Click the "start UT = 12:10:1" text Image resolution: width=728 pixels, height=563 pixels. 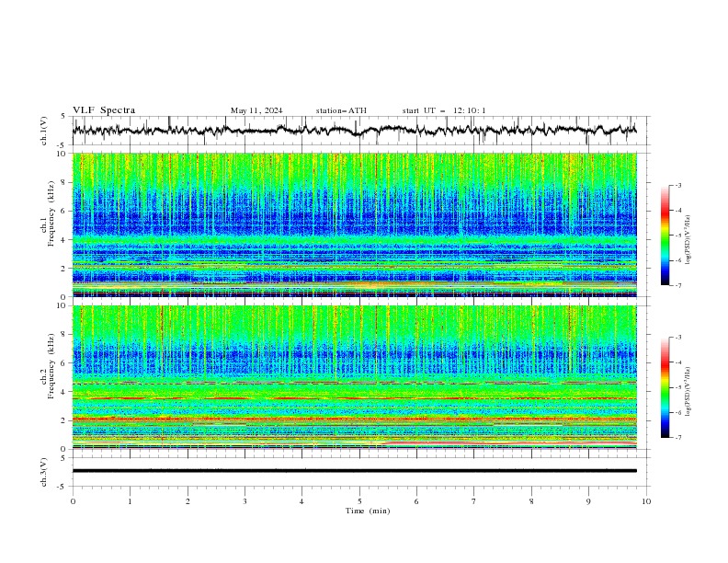click(x=444, y=110)
